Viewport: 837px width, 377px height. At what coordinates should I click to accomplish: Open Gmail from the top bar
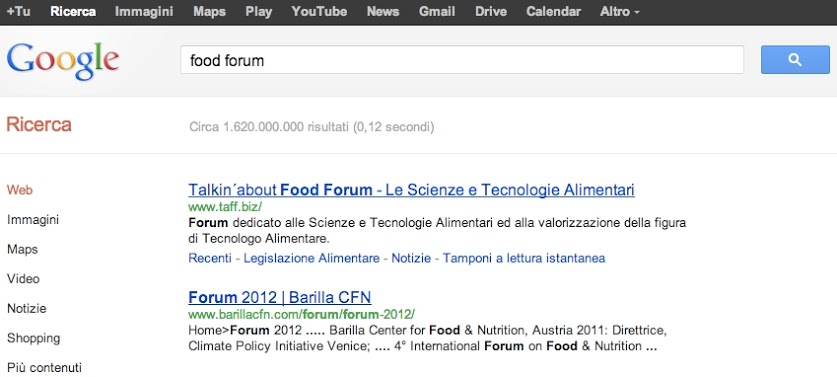pyautogui.click(x=437, y=12)
